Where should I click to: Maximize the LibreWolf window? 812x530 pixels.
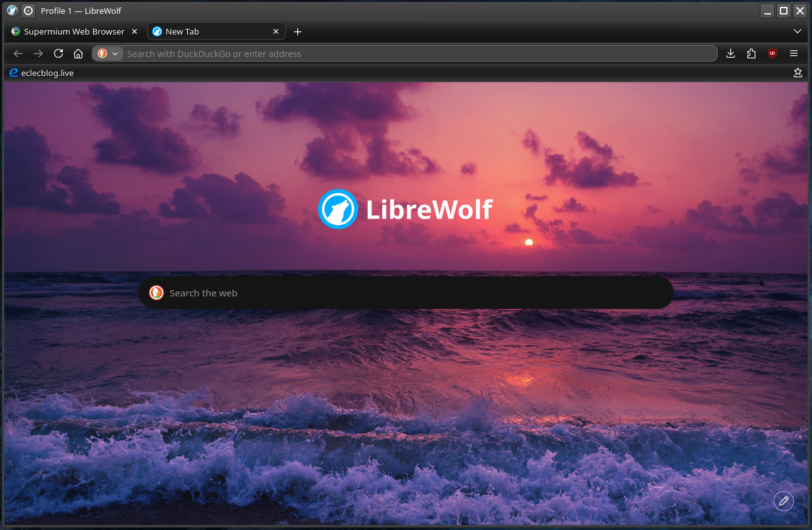click(783, 11)
